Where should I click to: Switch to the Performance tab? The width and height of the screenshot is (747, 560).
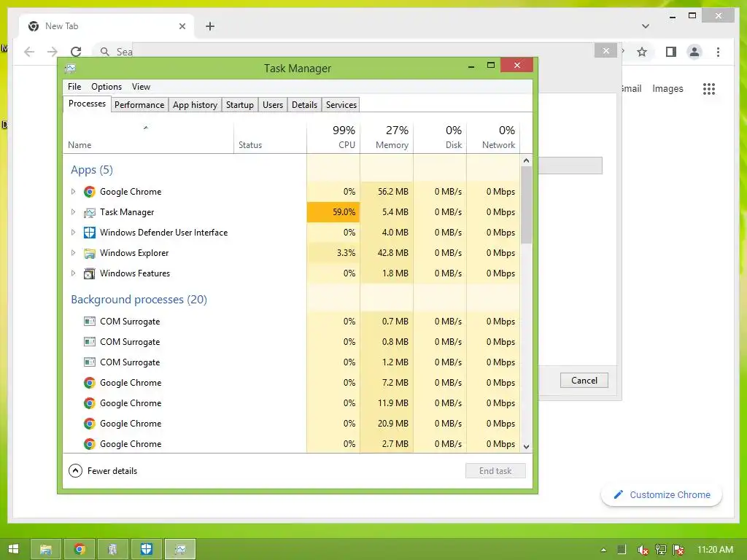pos(139,105)
